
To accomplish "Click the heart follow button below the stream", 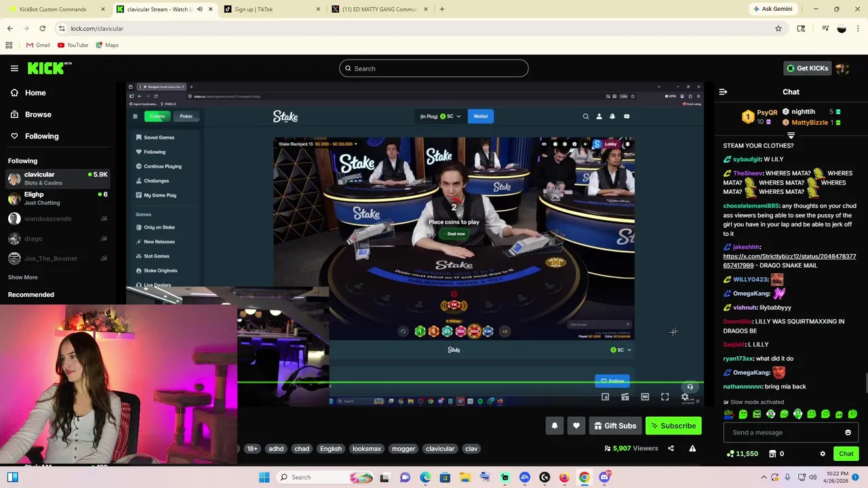I will 576,426.
